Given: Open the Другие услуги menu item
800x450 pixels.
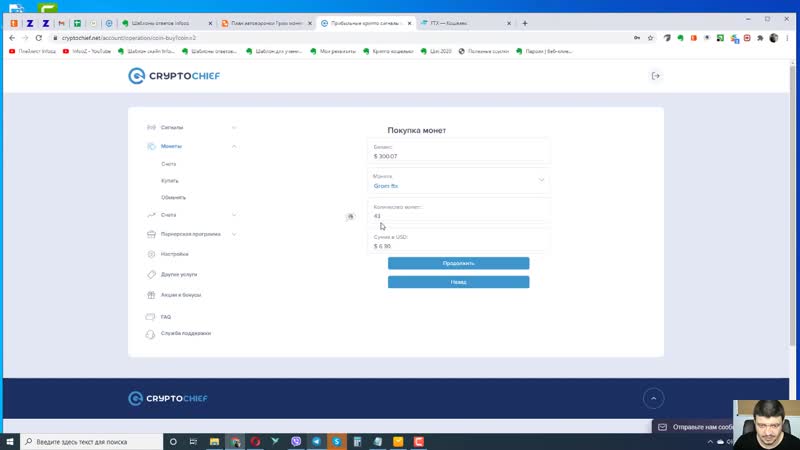Looking at the screenshot, I should 179,274.
